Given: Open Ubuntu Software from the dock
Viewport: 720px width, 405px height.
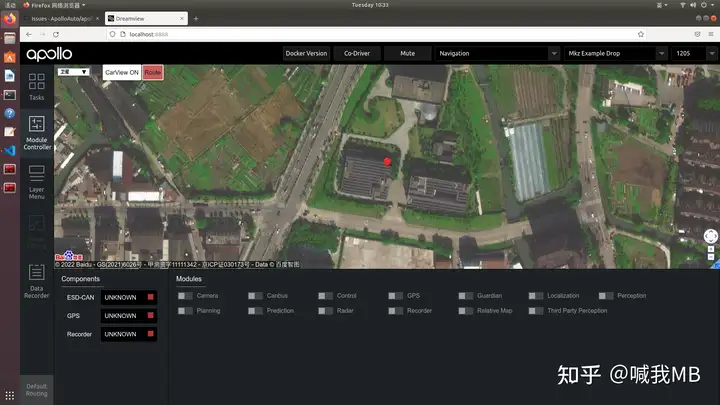Looking at the screenshot, I should pyautogui.click(x=10, y=57).
